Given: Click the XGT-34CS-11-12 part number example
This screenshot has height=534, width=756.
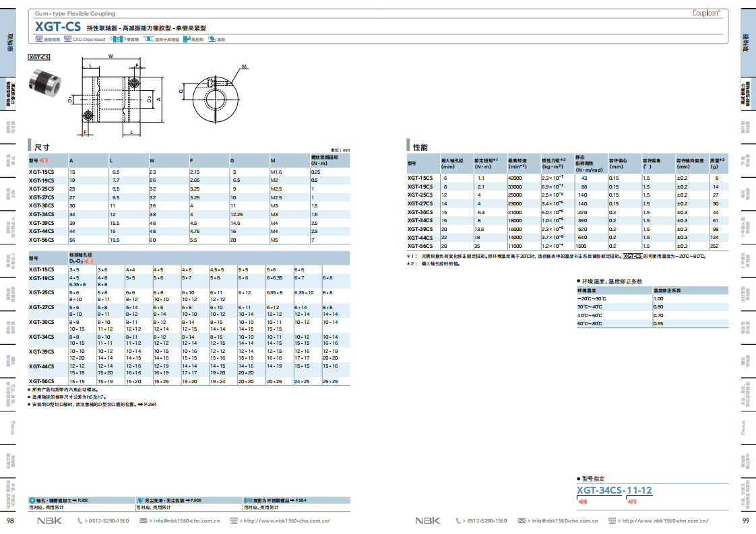Looking at the screenshot, I should pos(615,491).
